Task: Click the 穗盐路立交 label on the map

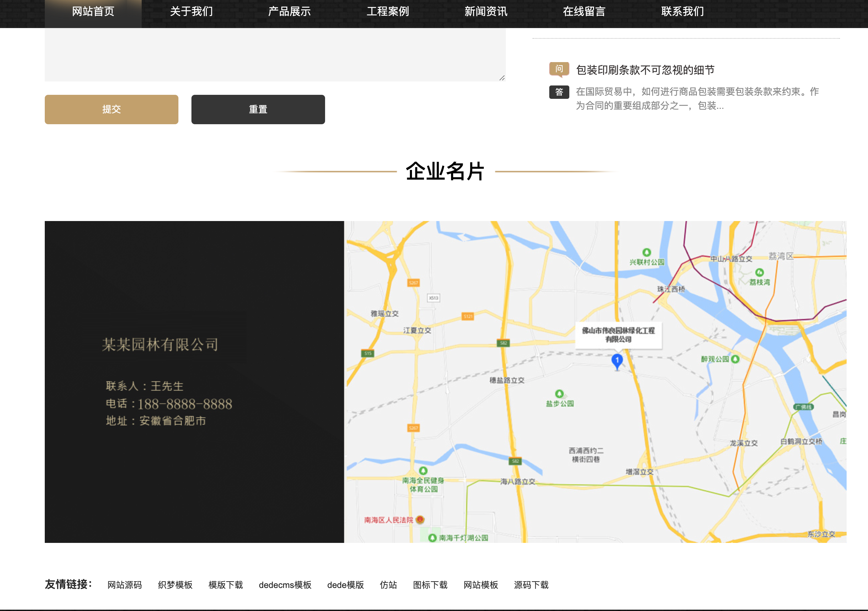Action: point(507,380)
